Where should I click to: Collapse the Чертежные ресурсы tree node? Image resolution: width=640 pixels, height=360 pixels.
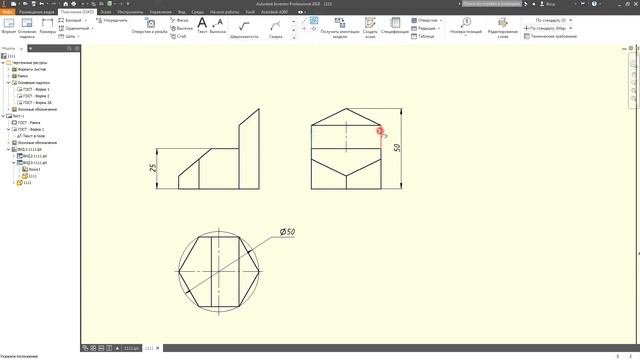[3, 63]
